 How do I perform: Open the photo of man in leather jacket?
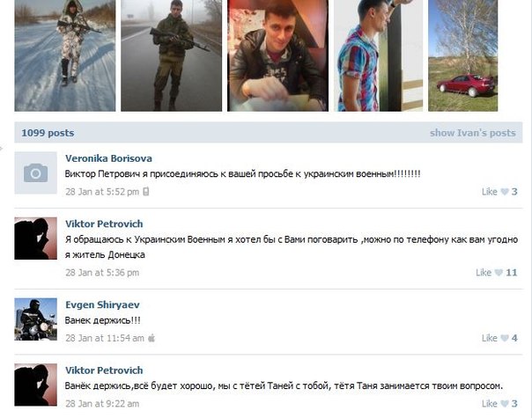pos(277,55)
